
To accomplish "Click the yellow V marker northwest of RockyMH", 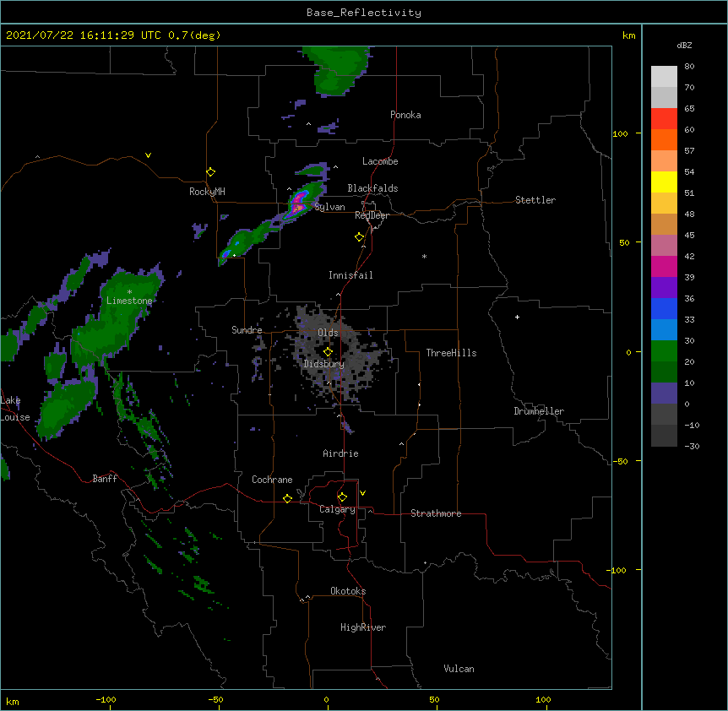I will [x=148, y=155].
